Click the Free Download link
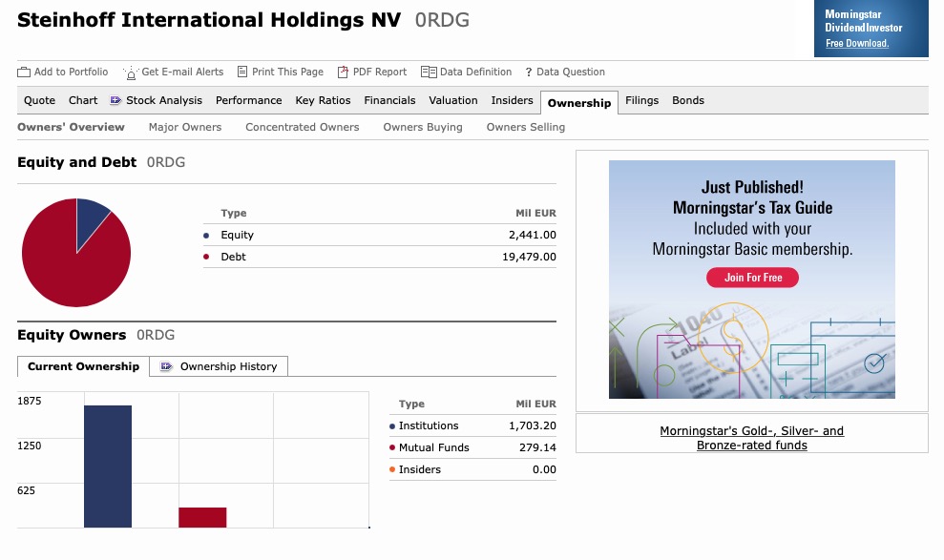The width and height of the screenshot is (944, 560). [856, 44]
